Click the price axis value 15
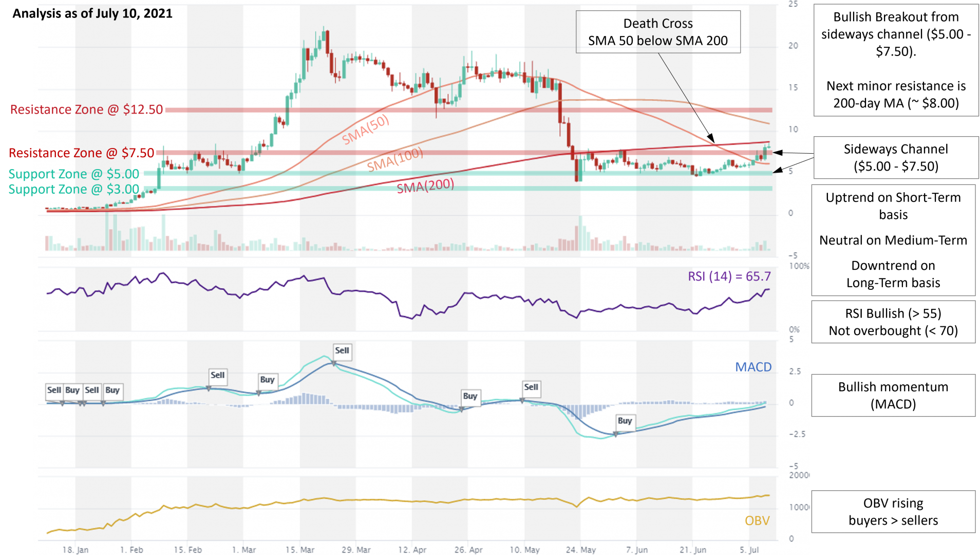This screenshot has width=980, height=555. pos(794,87)
